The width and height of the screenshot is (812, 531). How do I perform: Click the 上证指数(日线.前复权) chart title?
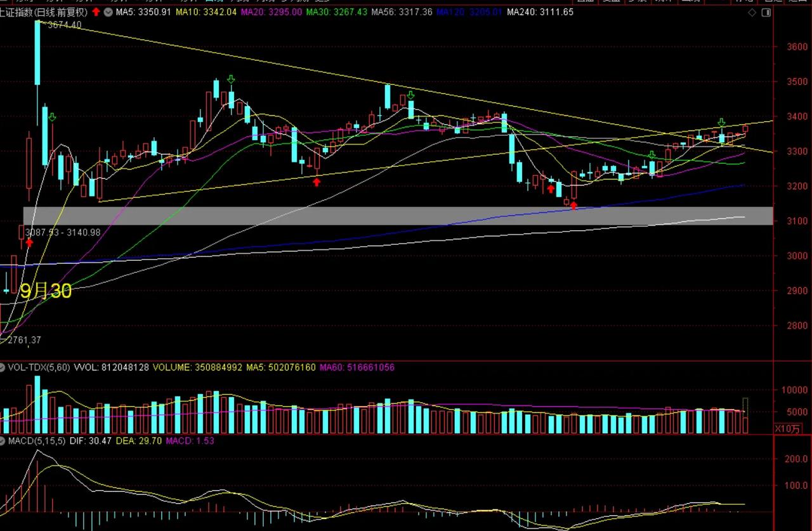(x=45, y=12)
